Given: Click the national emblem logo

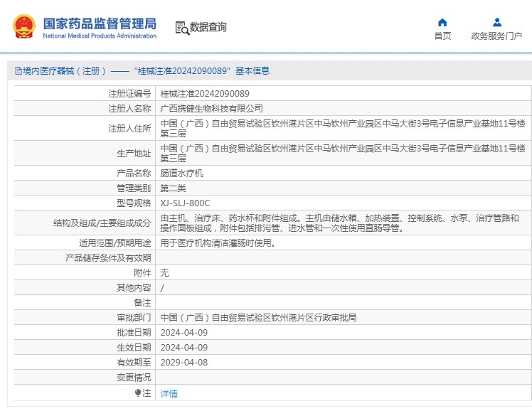Looking at the screenshot, I should tap(24, 27).
